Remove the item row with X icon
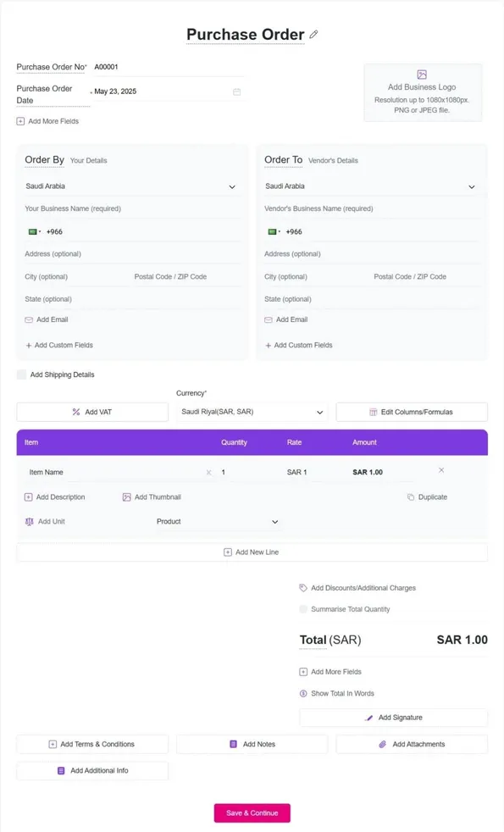504x832 pixels. click(x=441, y=470)
